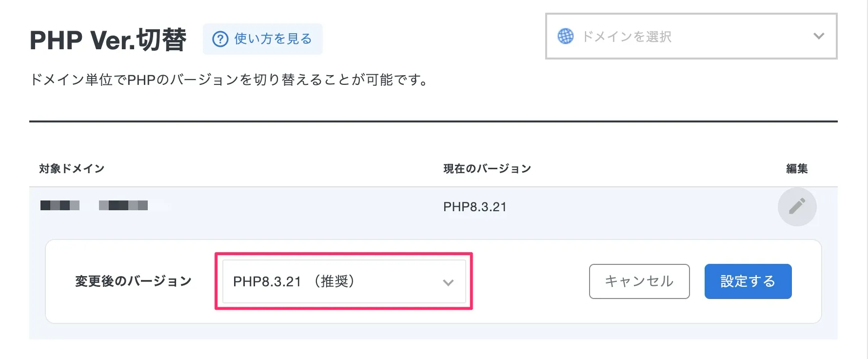
Task: Click the PHP Ver.切替 page heading
Action: click(x=108, y=40)
